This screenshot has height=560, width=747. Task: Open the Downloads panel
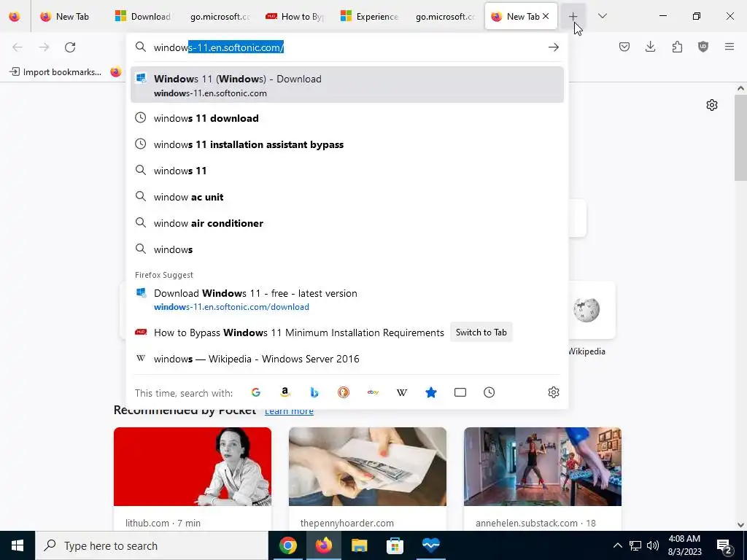650,47
